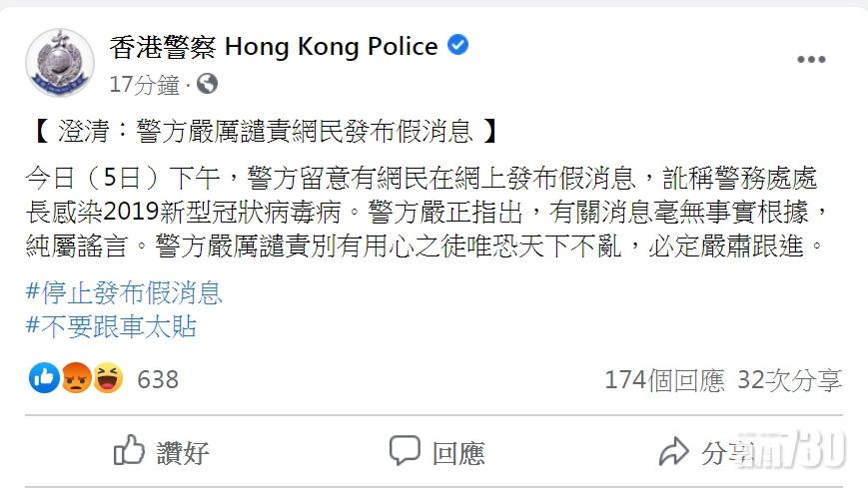Show the 174個回應 comments
Image resolution: width=868 pixels, height=488 pixels.
664,379
